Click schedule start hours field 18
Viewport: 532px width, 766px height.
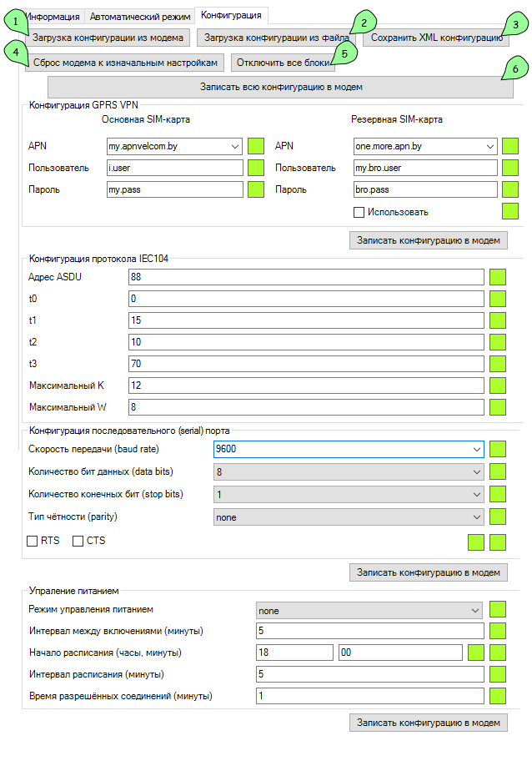point(294,653)
